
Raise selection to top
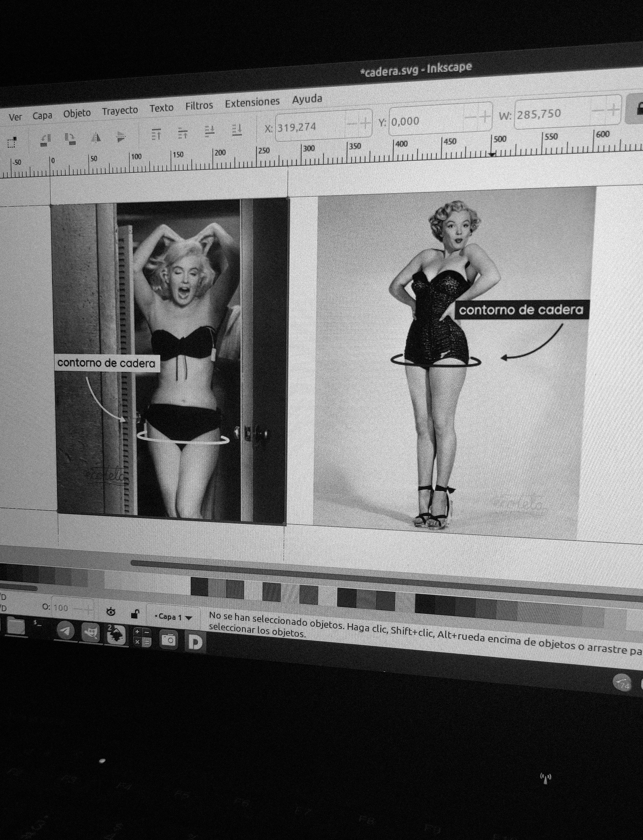coord(156,135)
